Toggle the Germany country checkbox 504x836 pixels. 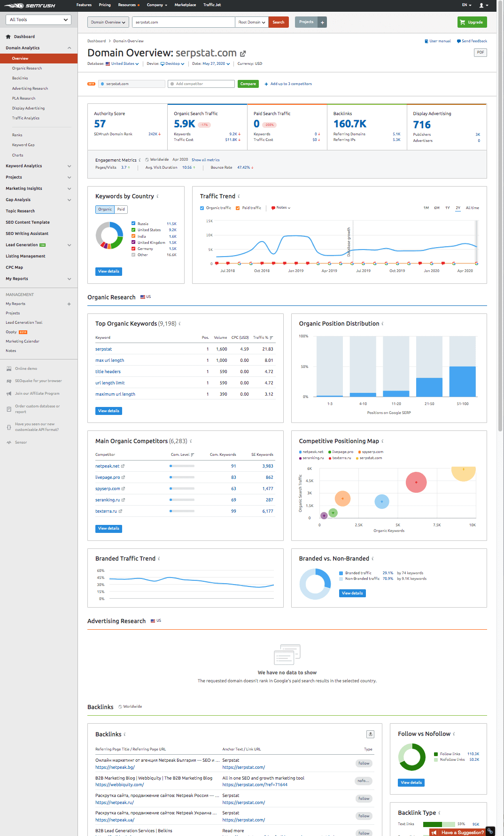pyautogui.click(x=133, y=249)
